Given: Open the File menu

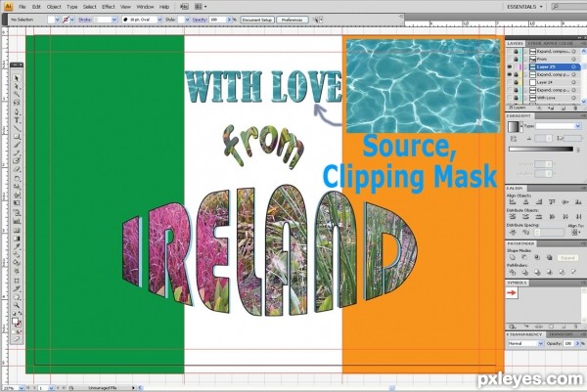Looking at the screenshot, I should pyautogui.click(x=23, y=7).
